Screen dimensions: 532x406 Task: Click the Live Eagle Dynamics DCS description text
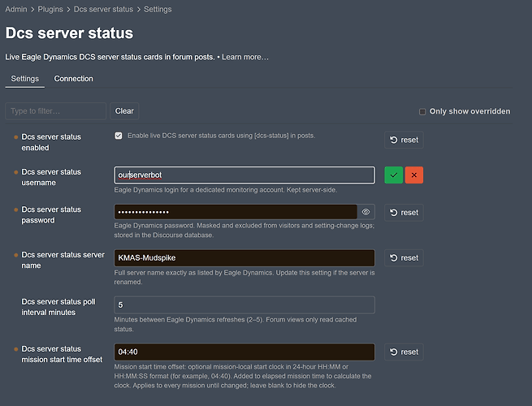pyautogui.click(x=110, y=57)
